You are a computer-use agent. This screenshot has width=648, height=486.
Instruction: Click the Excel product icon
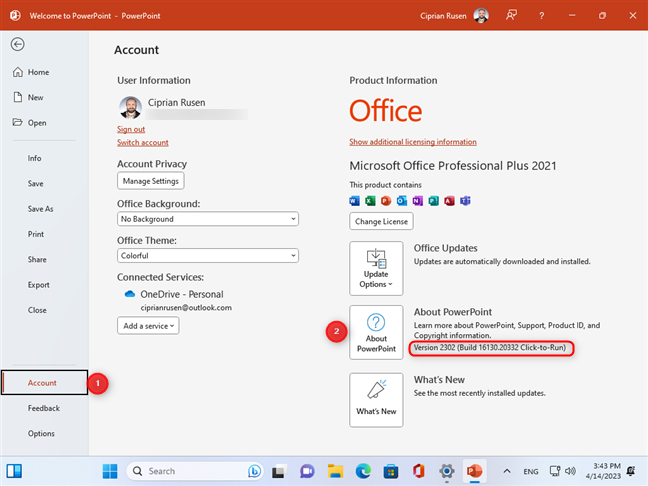(x=370, y=201)
